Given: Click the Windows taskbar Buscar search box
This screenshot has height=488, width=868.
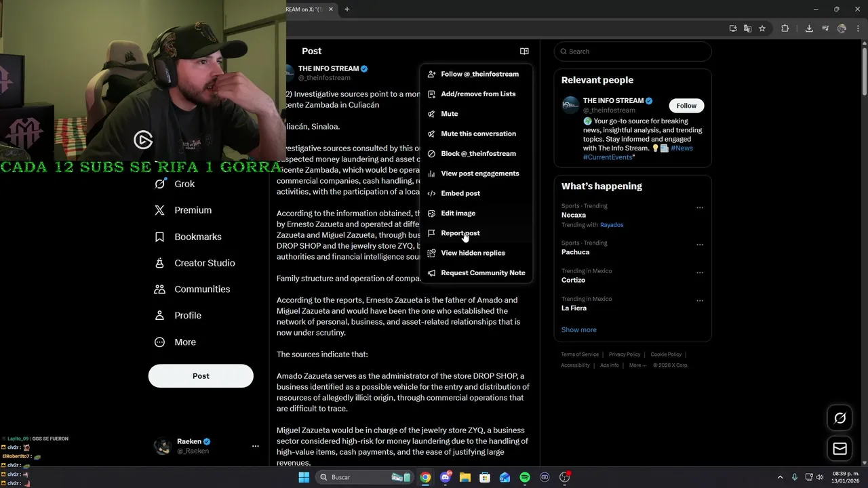Looking at the screenshot, I should (x=364, y=477).
